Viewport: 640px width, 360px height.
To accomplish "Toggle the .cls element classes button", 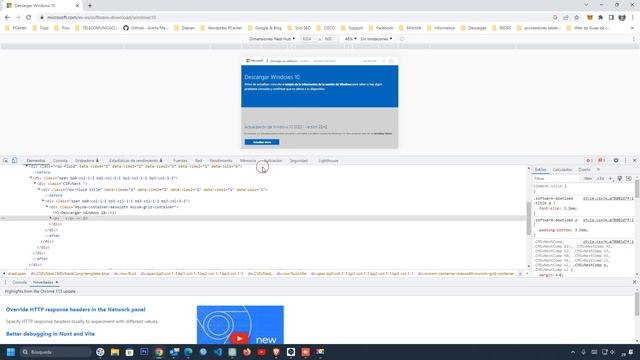I will point(600,179).
